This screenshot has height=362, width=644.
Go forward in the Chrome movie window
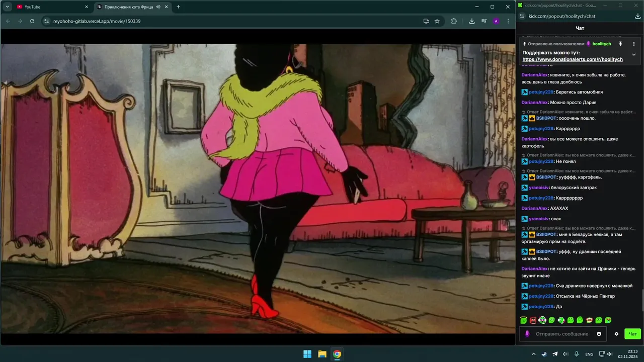point(20,21)
